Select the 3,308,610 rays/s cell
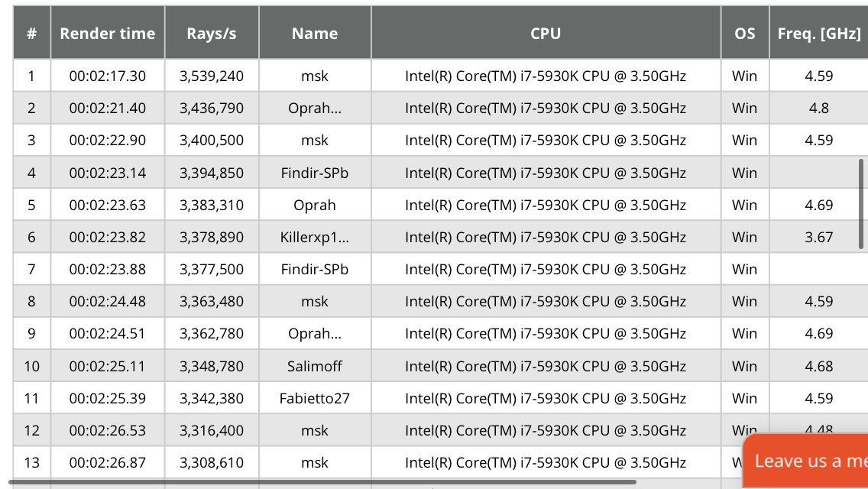Viewport: 868px width, 489px height. (212, 462)
